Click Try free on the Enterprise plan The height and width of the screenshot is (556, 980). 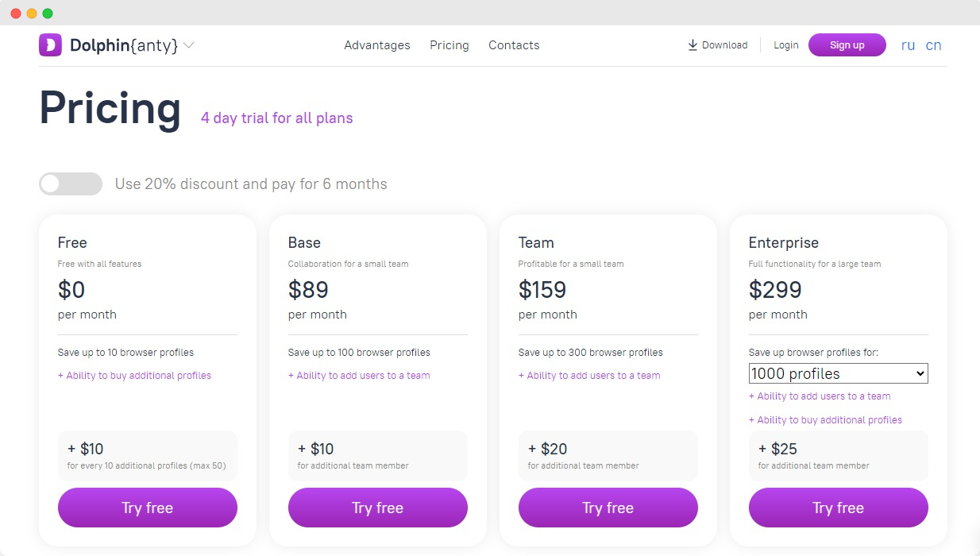coord(839,508)
